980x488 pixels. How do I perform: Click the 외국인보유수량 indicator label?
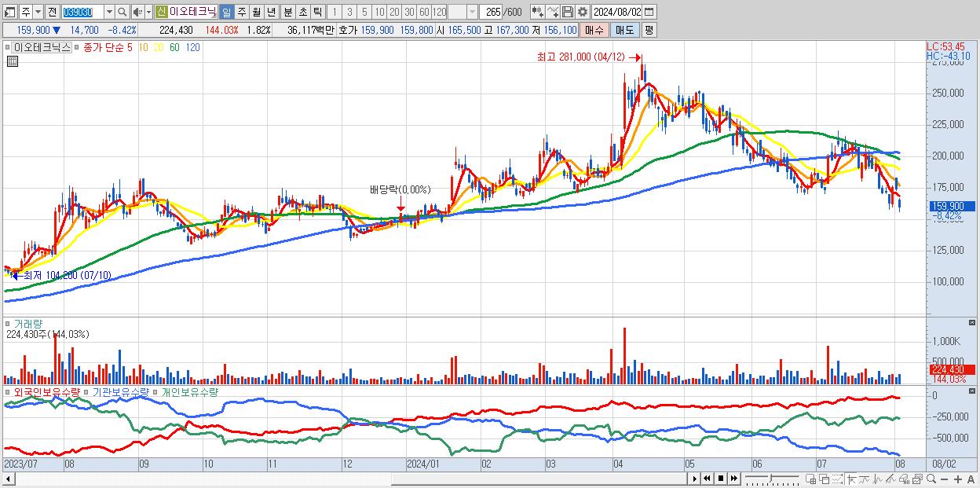coord(46,391)
